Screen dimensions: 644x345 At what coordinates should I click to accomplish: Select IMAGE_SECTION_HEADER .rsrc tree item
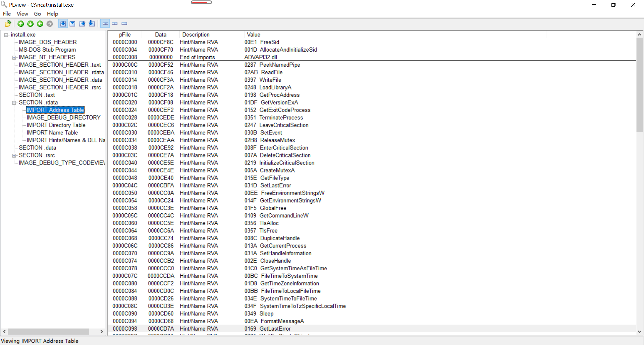point(60,87)
